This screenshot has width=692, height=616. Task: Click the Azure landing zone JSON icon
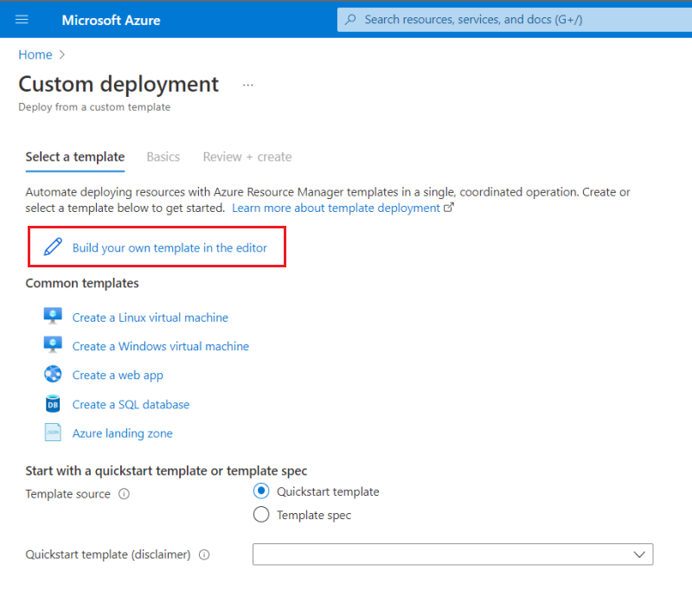click(x=53, y=433)
